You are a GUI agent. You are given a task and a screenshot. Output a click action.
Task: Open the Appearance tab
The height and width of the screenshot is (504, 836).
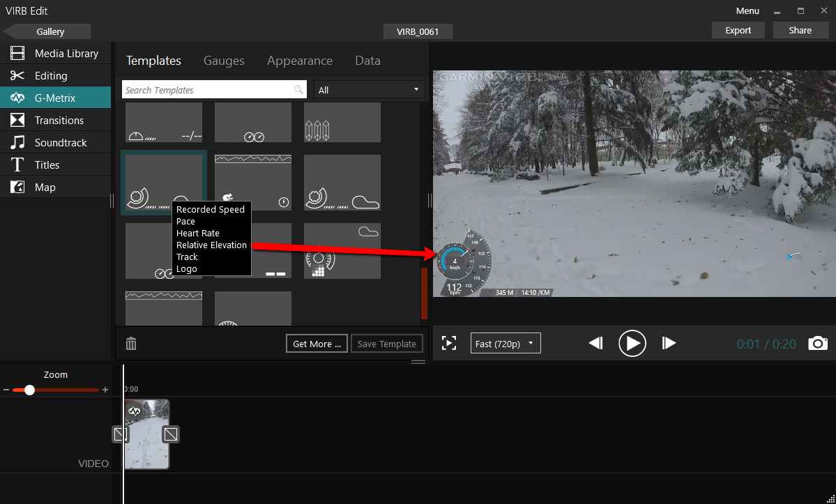coord(299,61)
